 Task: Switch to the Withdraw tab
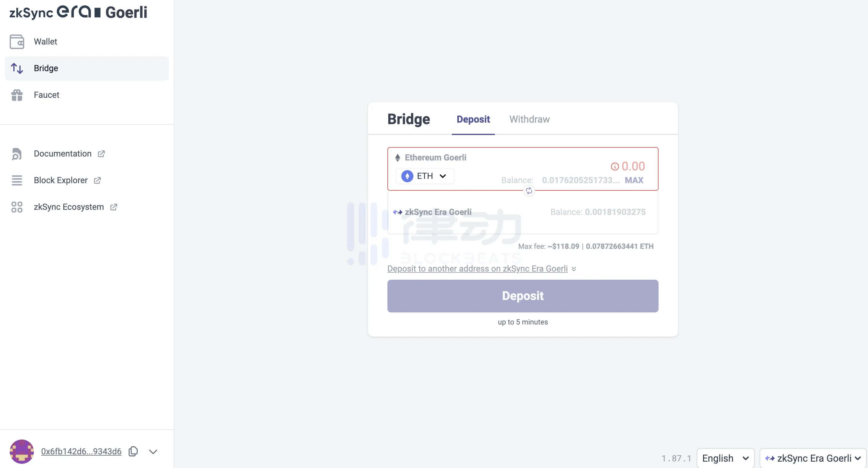coord(529,119)
